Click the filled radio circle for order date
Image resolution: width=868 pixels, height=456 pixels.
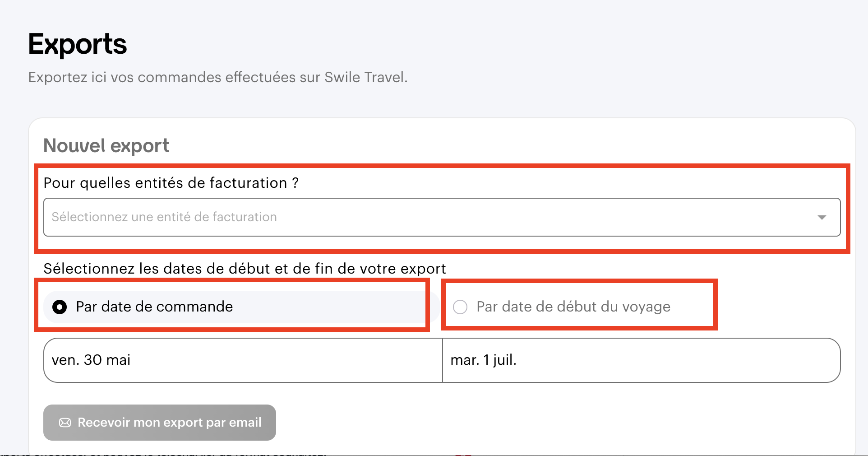[x=60, y=307]
